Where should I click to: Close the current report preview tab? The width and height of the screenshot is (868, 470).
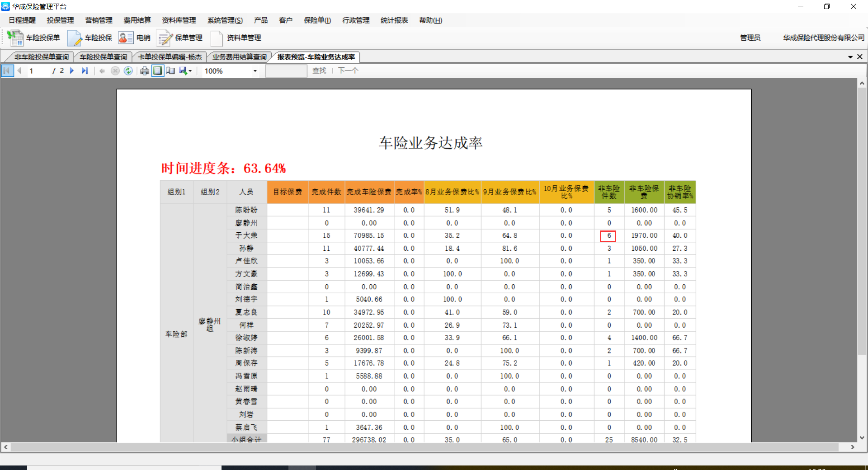click(x=859, y=57)
